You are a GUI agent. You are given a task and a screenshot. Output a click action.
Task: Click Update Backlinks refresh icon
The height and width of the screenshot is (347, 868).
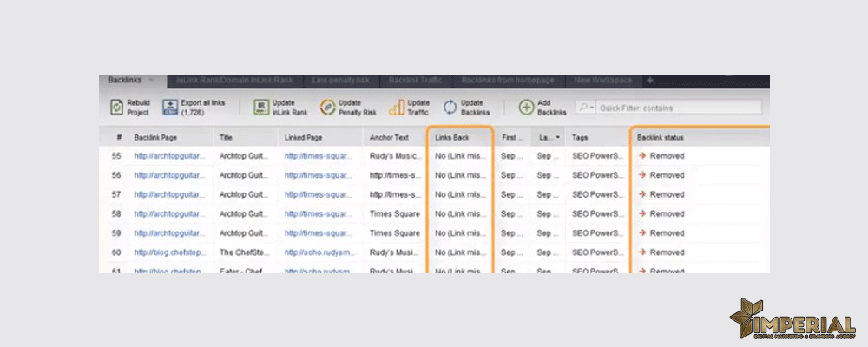[x=450, y=108]
